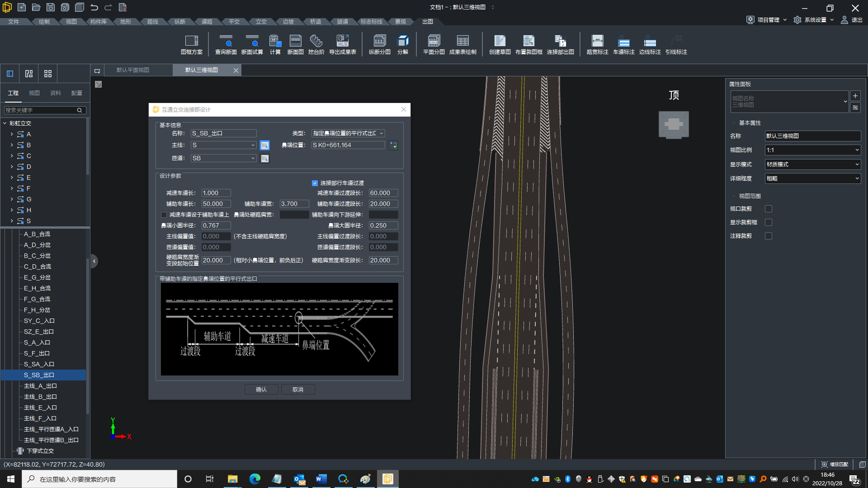Screen dimensions: 868x488
Task: Open the 类型 dropdown in dialog
Action: coord(348,134)
